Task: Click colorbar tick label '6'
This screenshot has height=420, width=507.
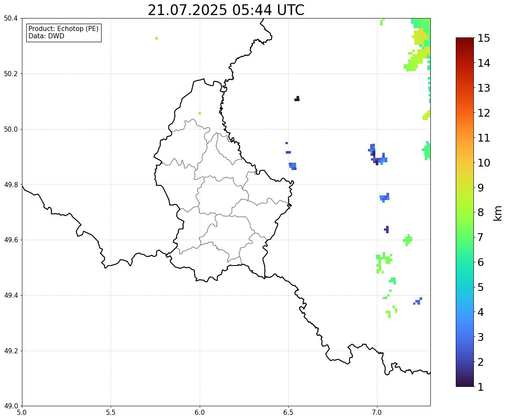Action: pyautogui.click(x=480, y=262)
